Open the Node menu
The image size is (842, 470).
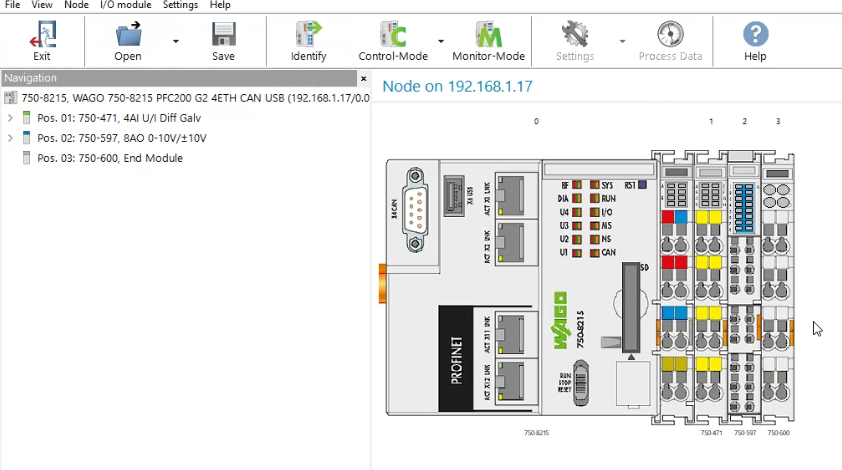[x=76, y=5]
